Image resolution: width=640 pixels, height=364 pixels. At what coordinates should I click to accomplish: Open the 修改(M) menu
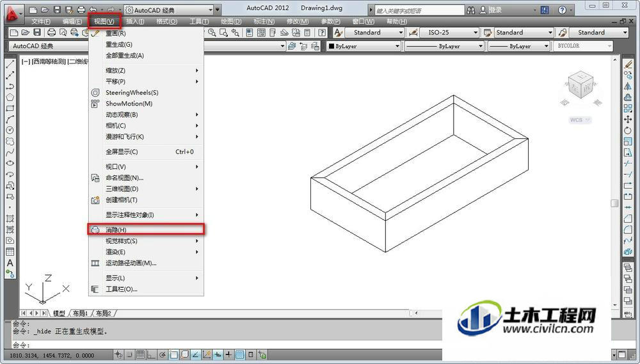(298, 21)
